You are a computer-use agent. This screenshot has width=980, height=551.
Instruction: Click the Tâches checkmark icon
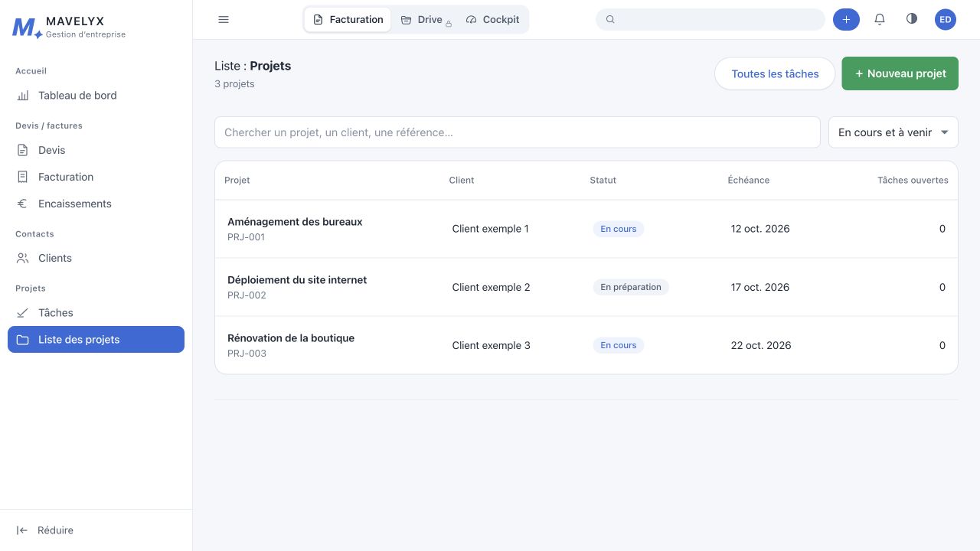23,312
